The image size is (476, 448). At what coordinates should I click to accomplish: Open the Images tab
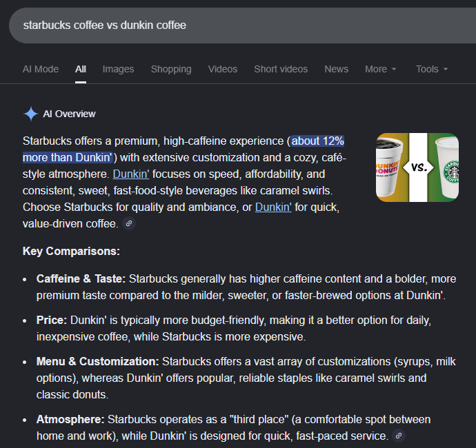tap(118, 69)
